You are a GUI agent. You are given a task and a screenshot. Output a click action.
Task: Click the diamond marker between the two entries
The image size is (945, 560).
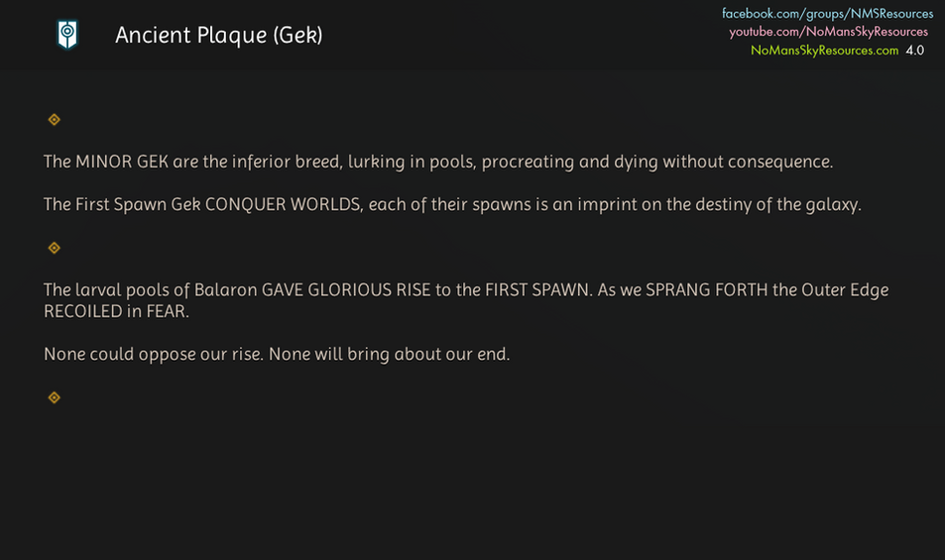(55, 248)
